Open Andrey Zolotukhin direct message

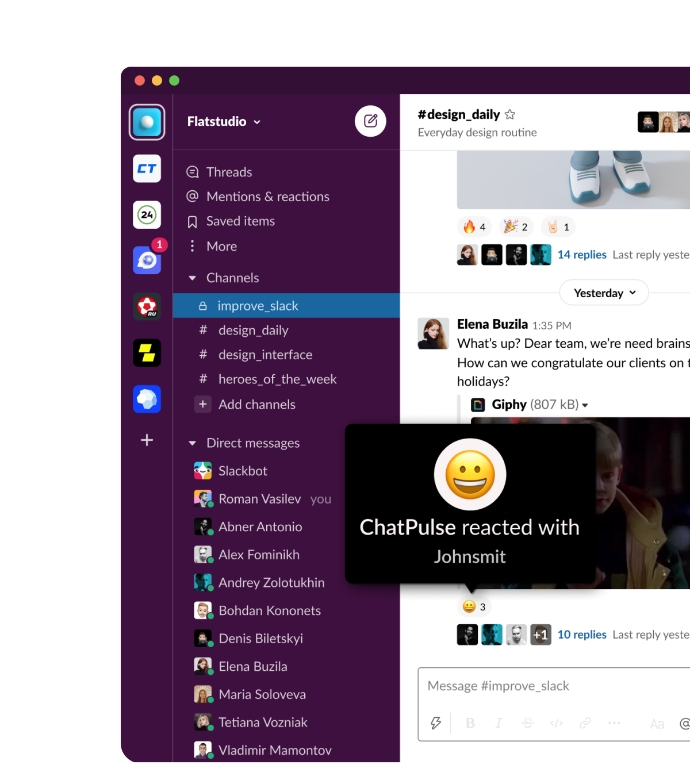259,583
